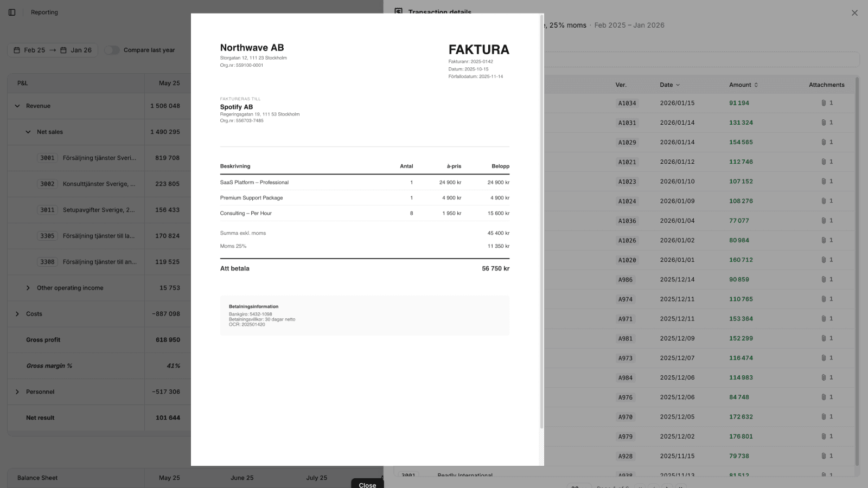Click the Gross profit row label
Image resolution: width=868 pixels, height=488 pixels.
43,340
